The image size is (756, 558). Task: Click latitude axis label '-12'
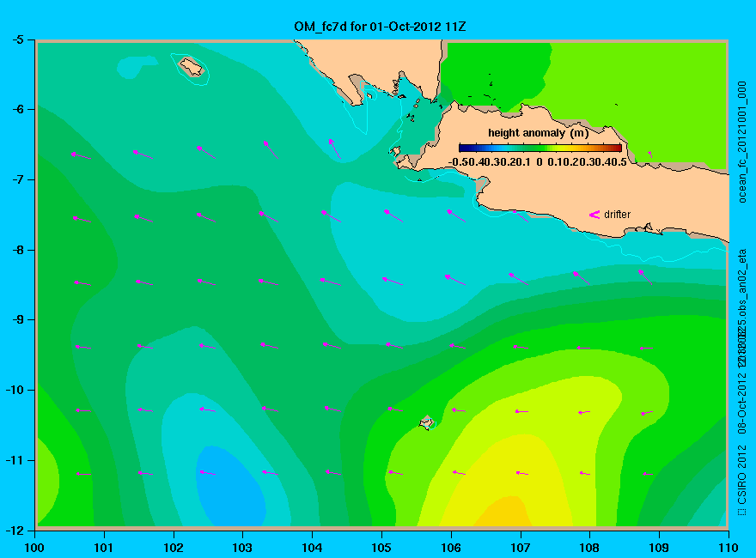(x=15, y=530)
